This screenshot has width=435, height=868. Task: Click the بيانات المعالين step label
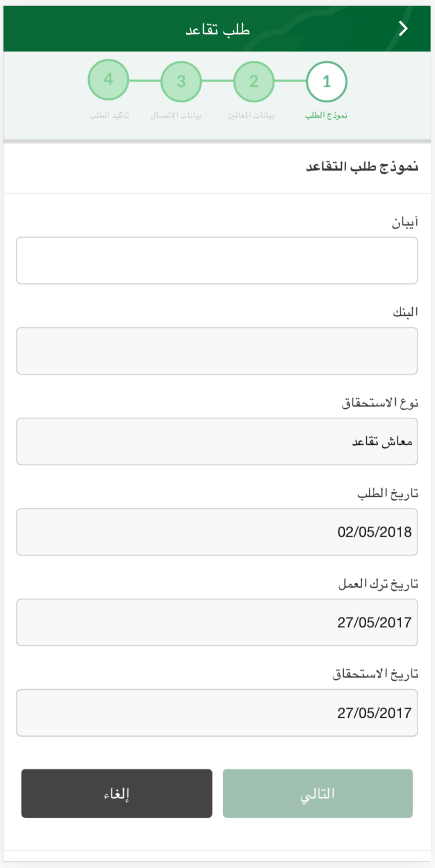pyautogui.click(x=251, y=115)
